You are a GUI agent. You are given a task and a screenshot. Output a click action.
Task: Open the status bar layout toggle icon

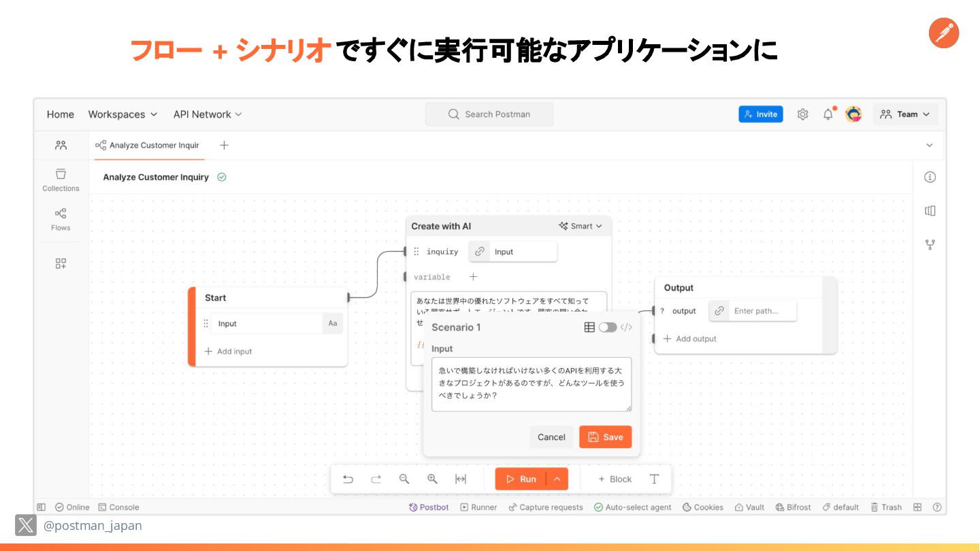coord(42,507)
